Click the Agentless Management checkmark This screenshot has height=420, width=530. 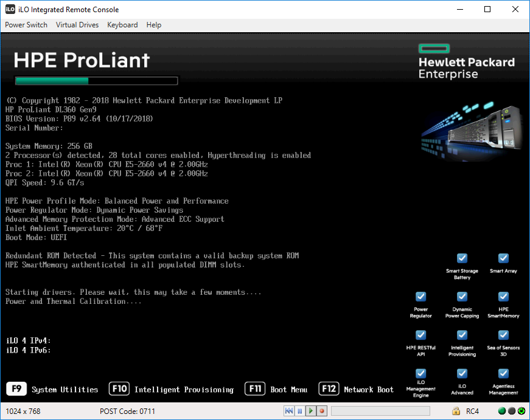pos(503,373)
